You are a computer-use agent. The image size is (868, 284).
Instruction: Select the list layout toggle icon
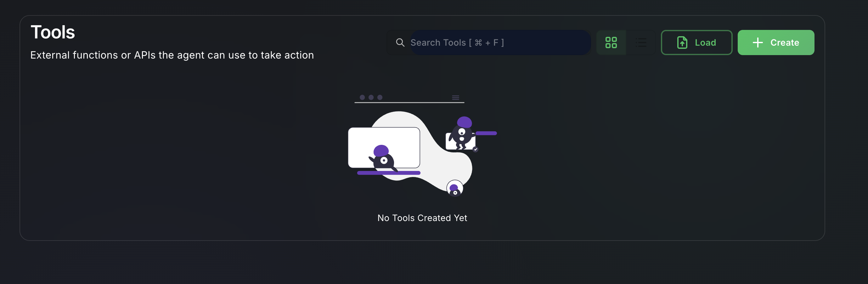click(641, 43)
